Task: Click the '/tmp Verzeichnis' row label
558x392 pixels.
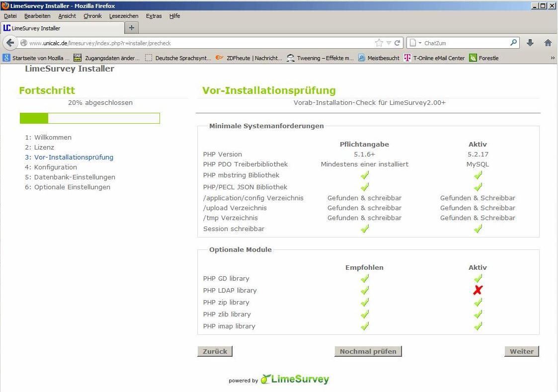Action: coord(230,218)
